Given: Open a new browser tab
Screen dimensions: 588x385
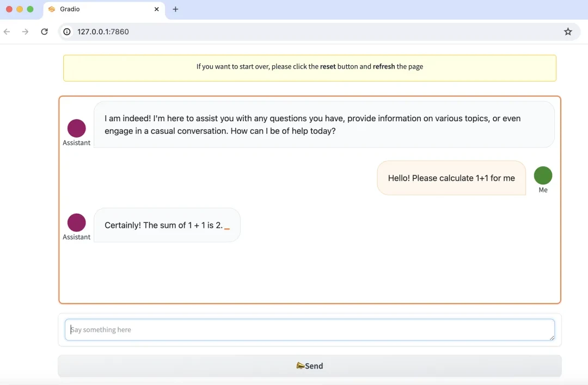Looking at the screenshot, I should [x=175, y=9].
